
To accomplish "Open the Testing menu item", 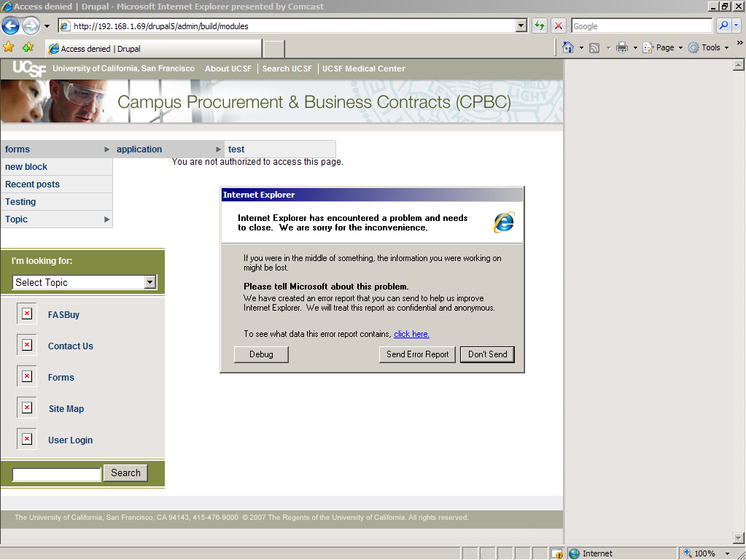I will (x=56, y=202).
